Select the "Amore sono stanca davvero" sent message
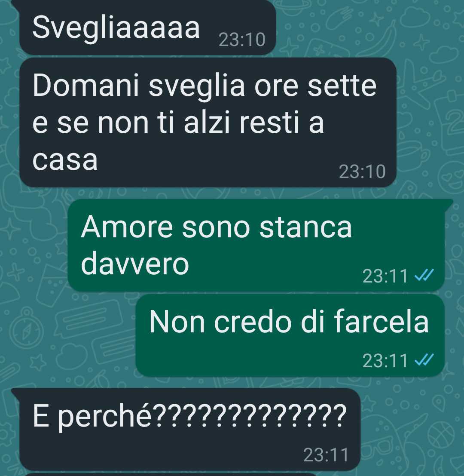Viewport: 464px width, 476px height. point(256,245)
